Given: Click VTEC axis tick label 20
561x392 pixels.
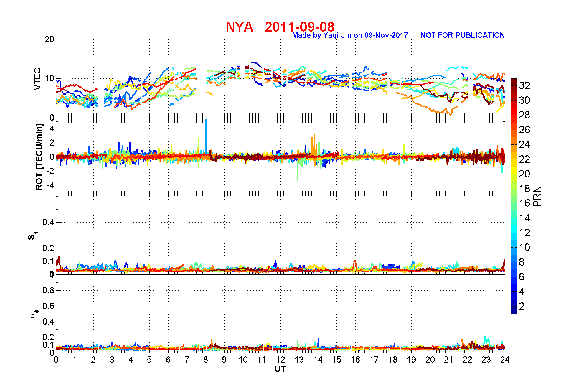Looking at the screenshot, I should coord(49,39).
